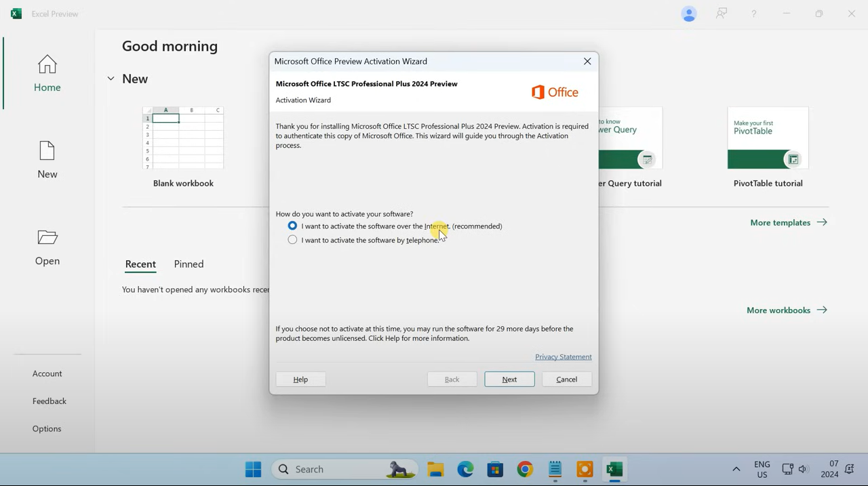Select activate by telephone radio button
The height and width of the screenshot is (486, 868).
pos(292,240)
